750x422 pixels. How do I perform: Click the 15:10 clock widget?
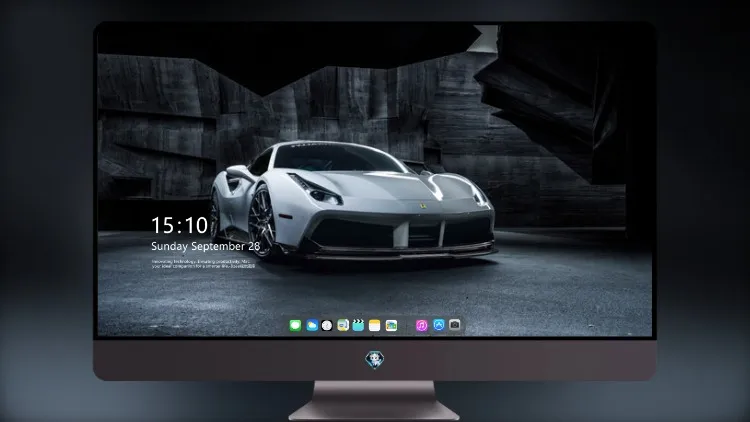click(179, 225)
